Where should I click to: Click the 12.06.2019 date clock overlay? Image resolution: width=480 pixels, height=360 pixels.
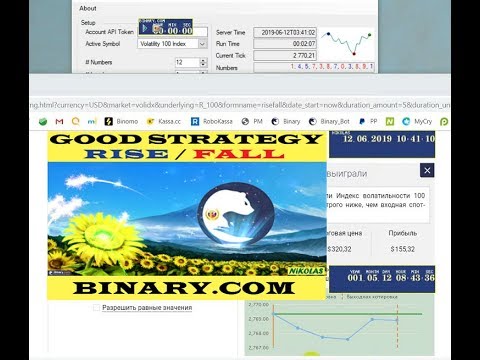click(x=382, y=144)
